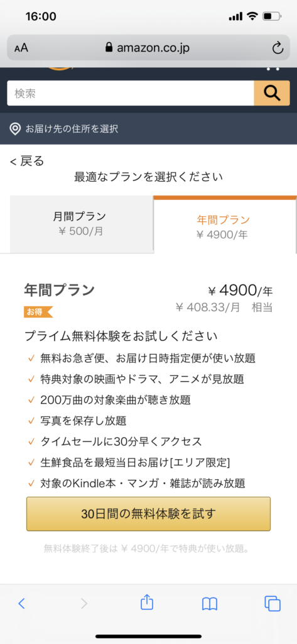The width and height of the screenshot is (297, 644).
Task: Open お届け先の住所を選択 address selector
Action: click(72, 129)
